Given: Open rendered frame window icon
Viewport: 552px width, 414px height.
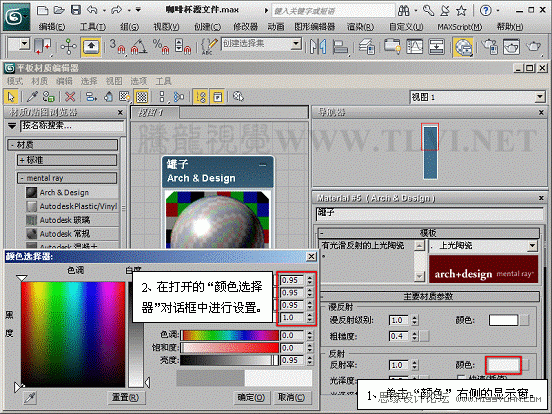Looking at the screenshot, I should click(511, 46).
